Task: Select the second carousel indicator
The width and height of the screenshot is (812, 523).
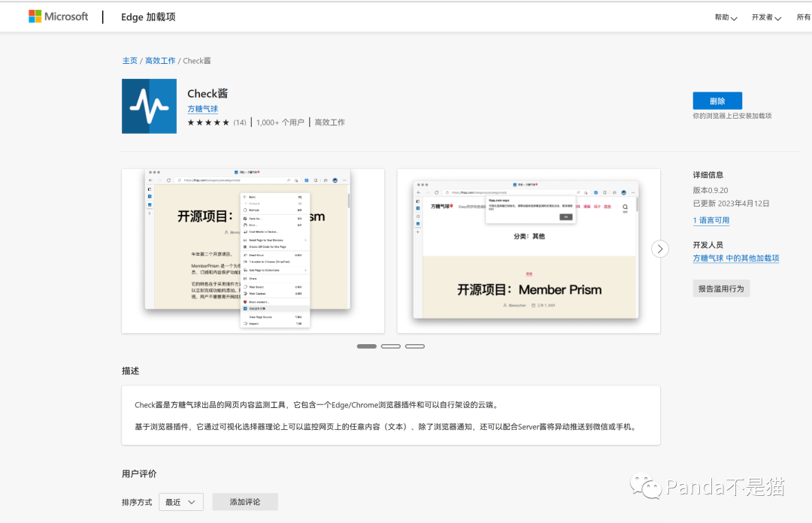Action: click(390, 346)
